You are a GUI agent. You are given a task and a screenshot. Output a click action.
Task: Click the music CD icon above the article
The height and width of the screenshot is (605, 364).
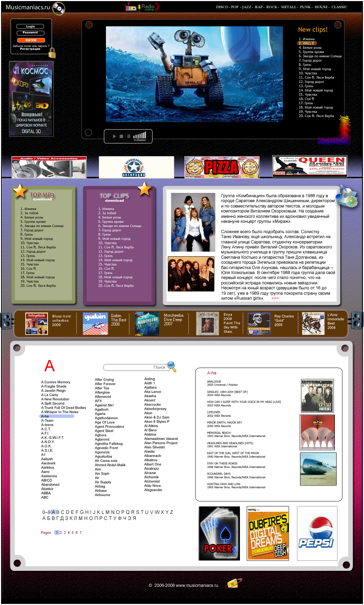pos(347,196)
